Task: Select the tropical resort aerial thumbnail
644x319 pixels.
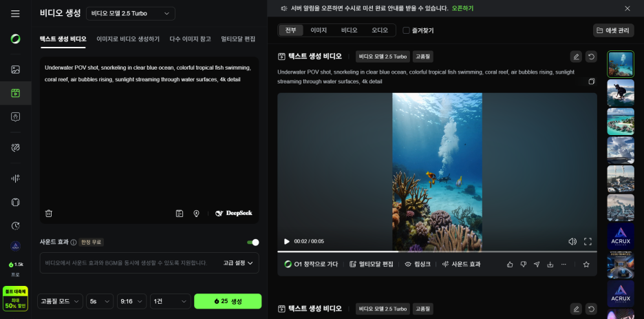Action: tap(621, 121)
